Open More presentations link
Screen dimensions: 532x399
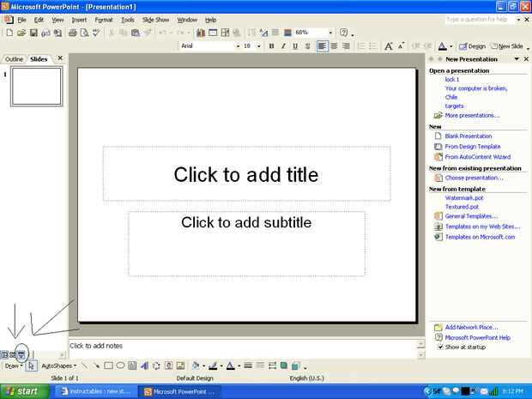pos(472,115)
